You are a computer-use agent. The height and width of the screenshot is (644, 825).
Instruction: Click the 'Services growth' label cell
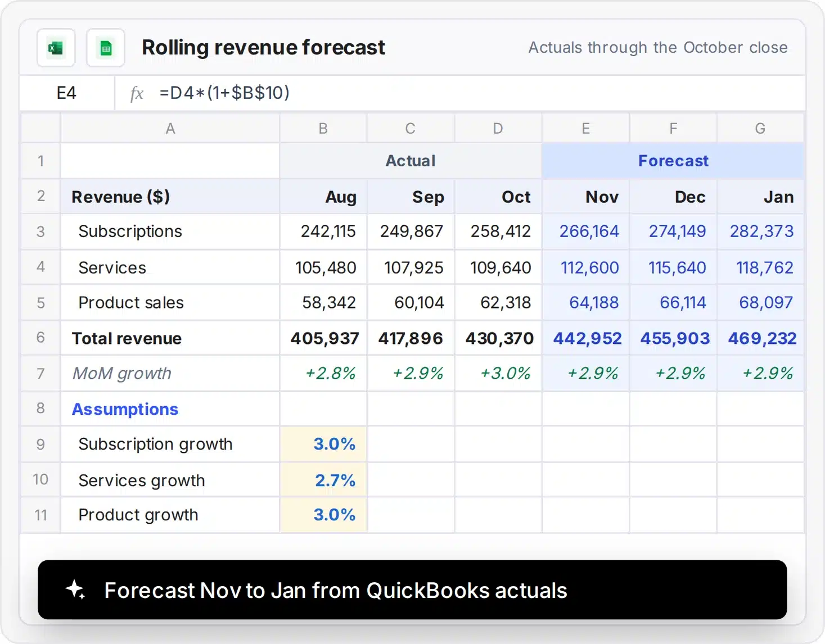pyautogui.click(x=170, y=480)
